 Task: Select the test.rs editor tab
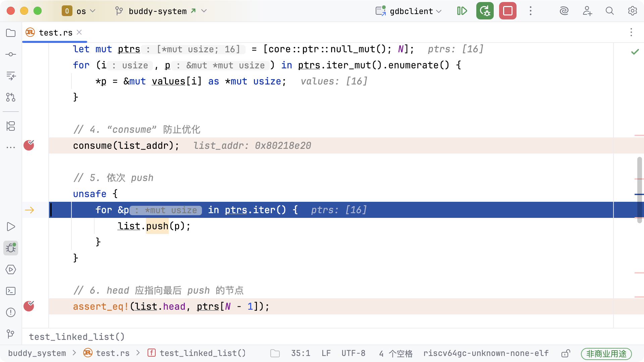click(x=55, y=33)
